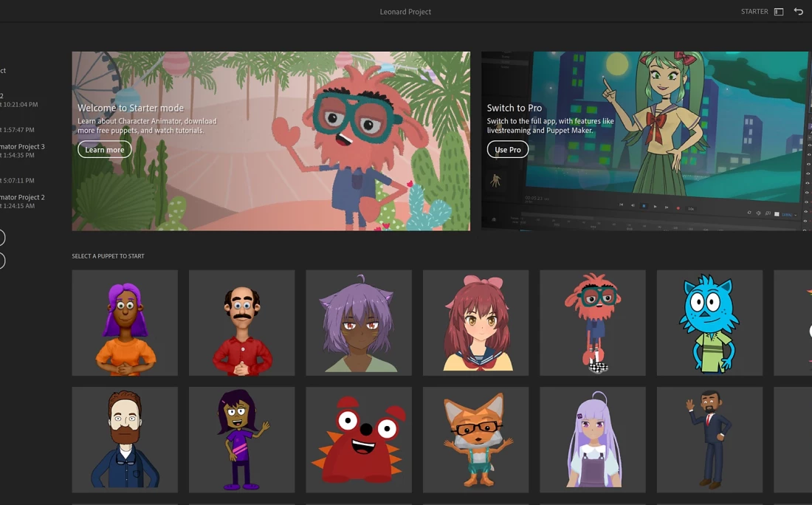Select the bearded man in denim shirt puppet
Screen dimensions: 812x505
click(x=125, y=439)
